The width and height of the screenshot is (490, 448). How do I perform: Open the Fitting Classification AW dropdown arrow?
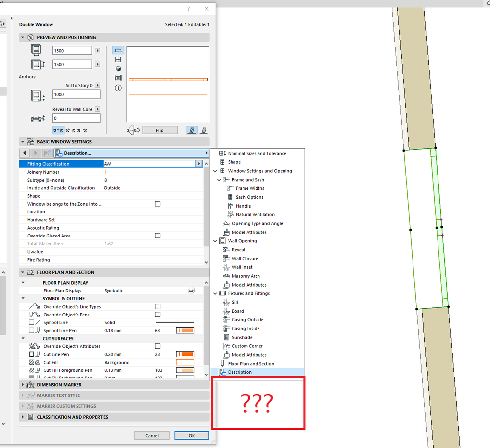pos(199,164)
